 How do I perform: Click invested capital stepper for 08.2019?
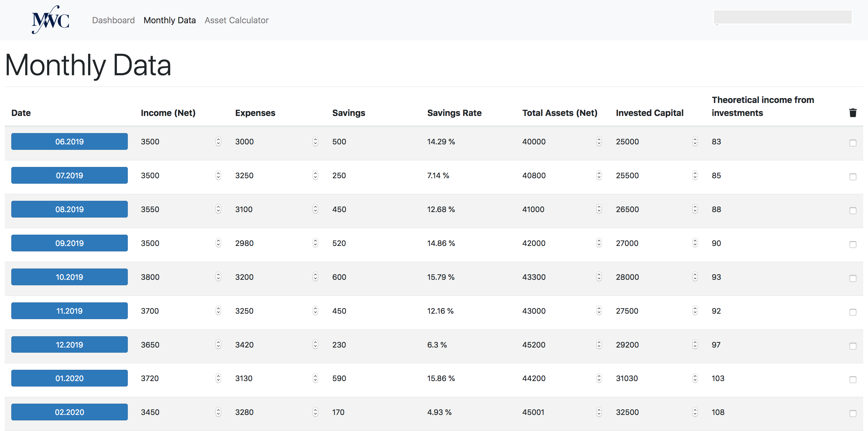(x=695, y=209)
